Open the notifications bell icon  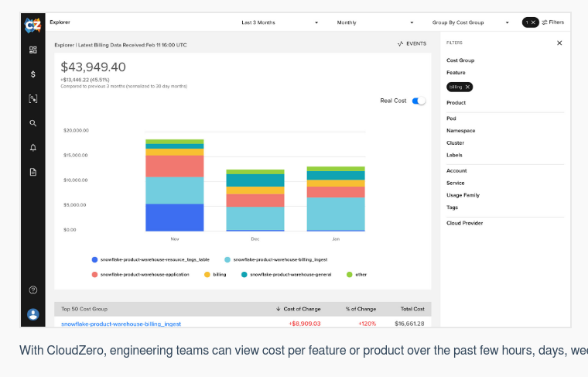click(x=33, y=147)
